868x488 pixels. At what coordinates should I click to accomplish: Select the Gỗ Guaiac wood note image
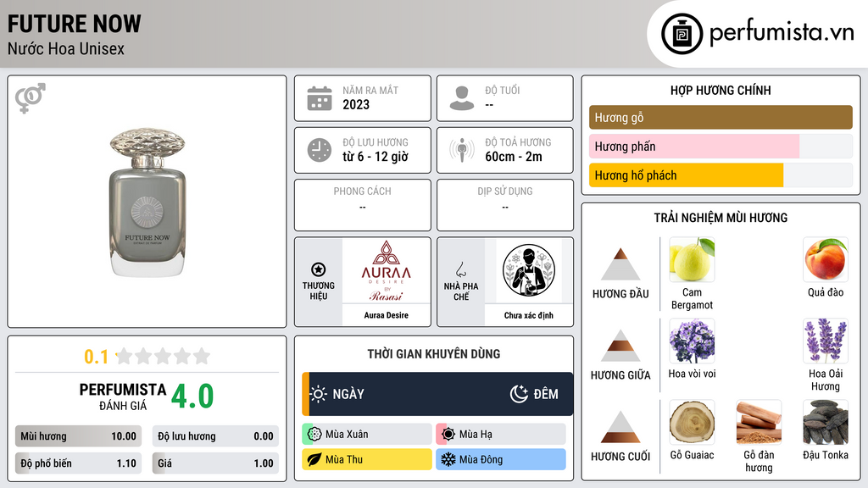[x=692, y=423]
